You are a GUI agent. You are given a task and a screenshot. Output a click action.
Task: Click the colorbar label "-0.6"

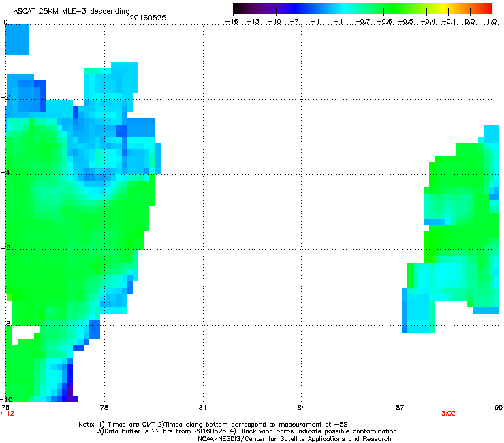(384, 22)
